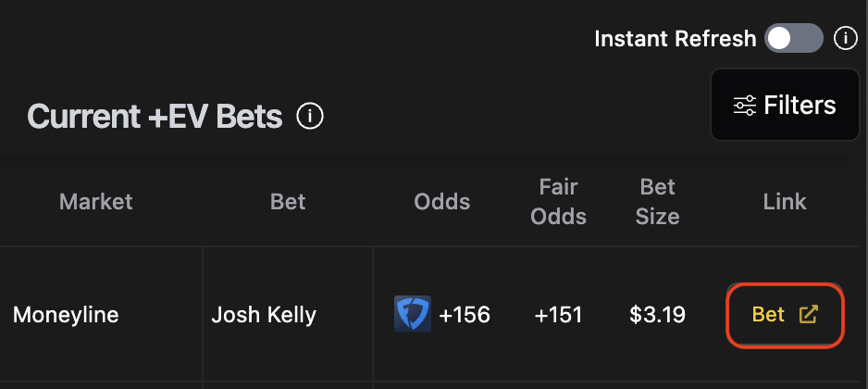The width and height of the screenshot is (868, 389).
Task: Click info icon beside Instant Refresh toggle
Action: (x=845, y=39)
